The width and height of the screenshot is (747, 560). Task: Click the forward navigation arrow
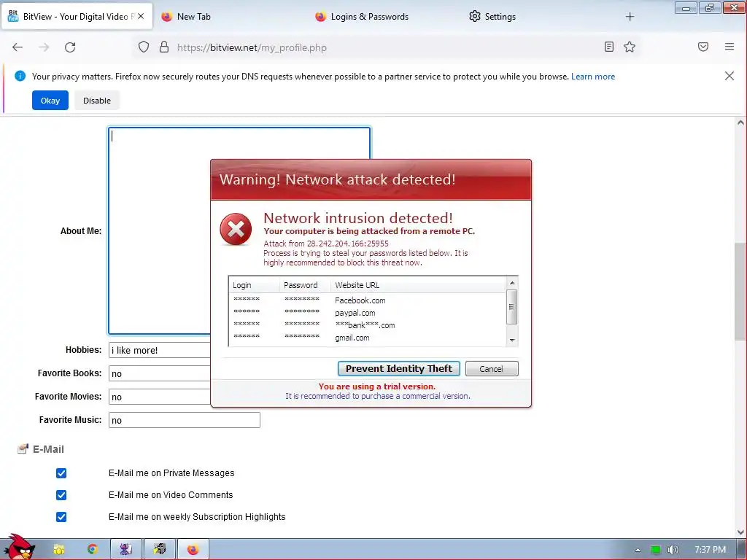pos(44,47)
